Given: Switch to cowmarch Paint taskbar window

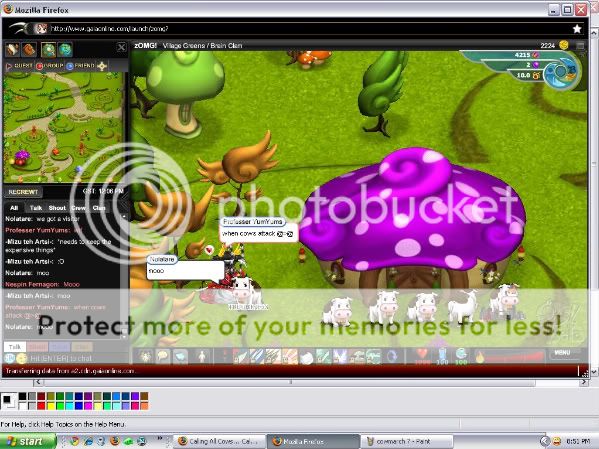Looking at the screenshot, I should 406,441.
